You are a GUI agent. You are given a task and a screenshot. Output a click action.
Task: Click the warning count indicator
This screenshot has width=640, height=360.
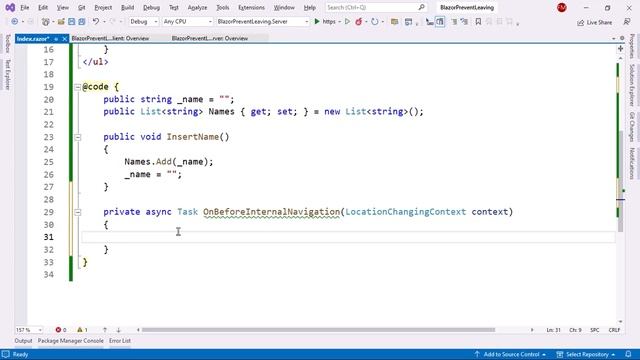pos(82,330)
